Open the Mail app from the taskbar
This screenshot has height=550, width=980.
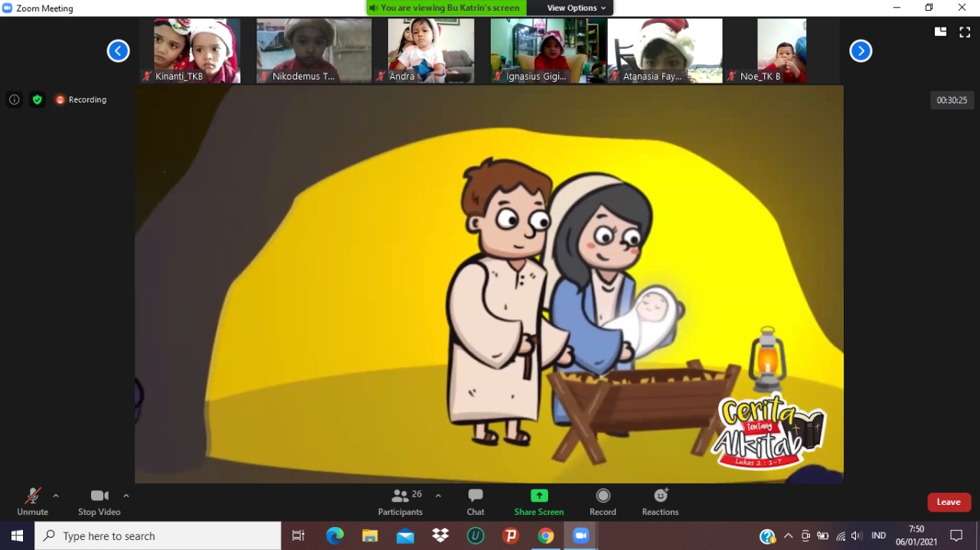tap(405, 535)
